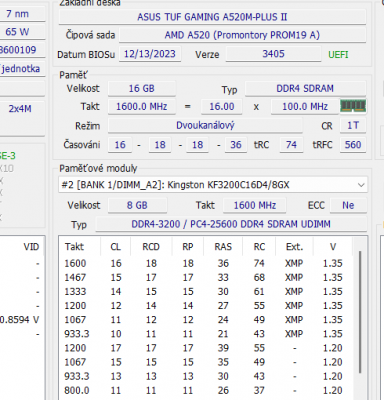Click the green UEFI label

point(338,55)
